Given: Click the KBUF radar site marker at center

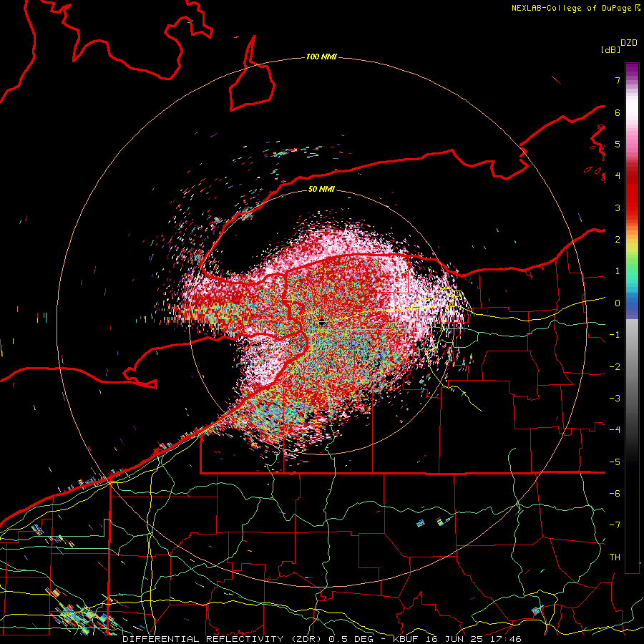Looking at the screenshot, I should click(323, 323).
